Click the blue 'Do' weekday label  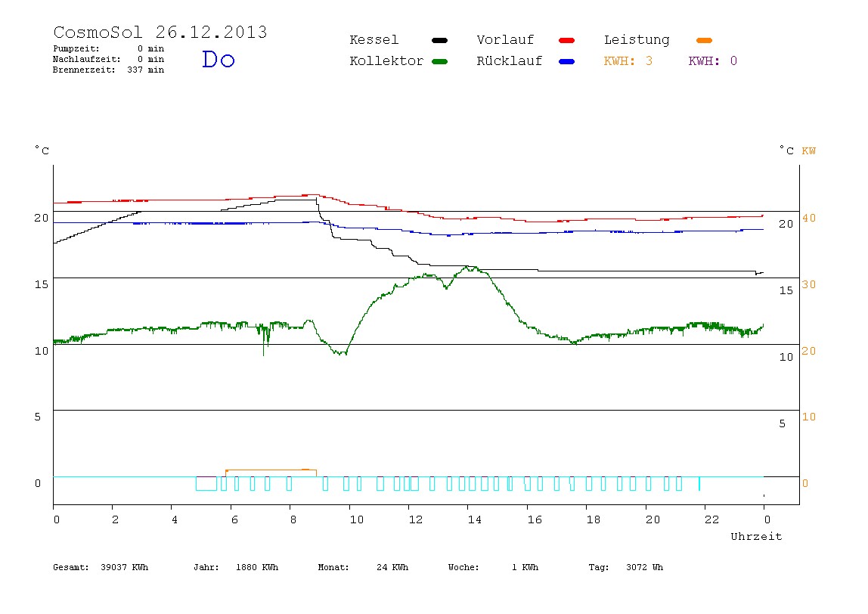[218, 59]
